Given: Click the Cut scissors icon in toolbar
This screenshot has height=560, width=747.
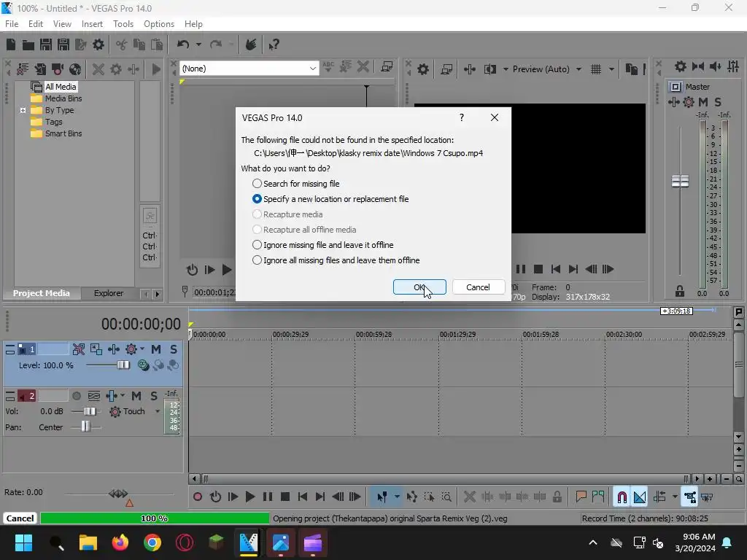Looking at the screenshot, I should click(121, 44).
